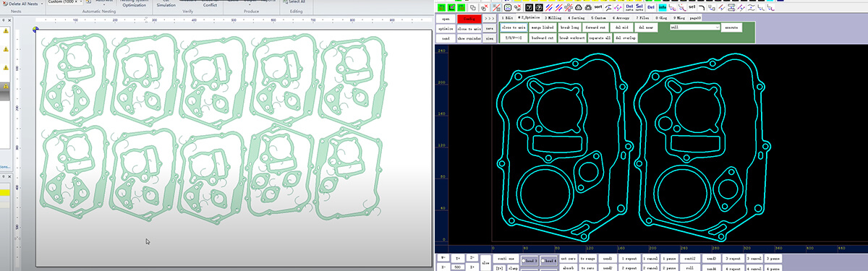
Task: Click the Nesting System Optimization button
Action: 135,3
